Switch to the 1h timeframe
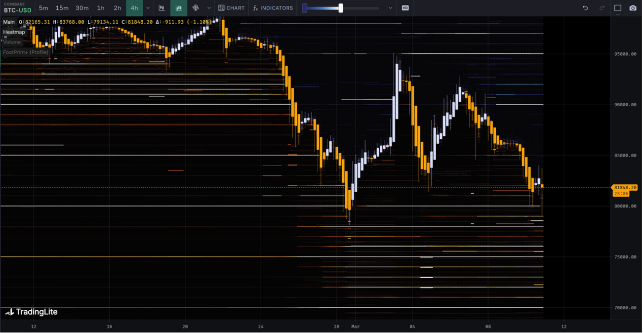This screenshot has height=333, width=644. [101, 8]
